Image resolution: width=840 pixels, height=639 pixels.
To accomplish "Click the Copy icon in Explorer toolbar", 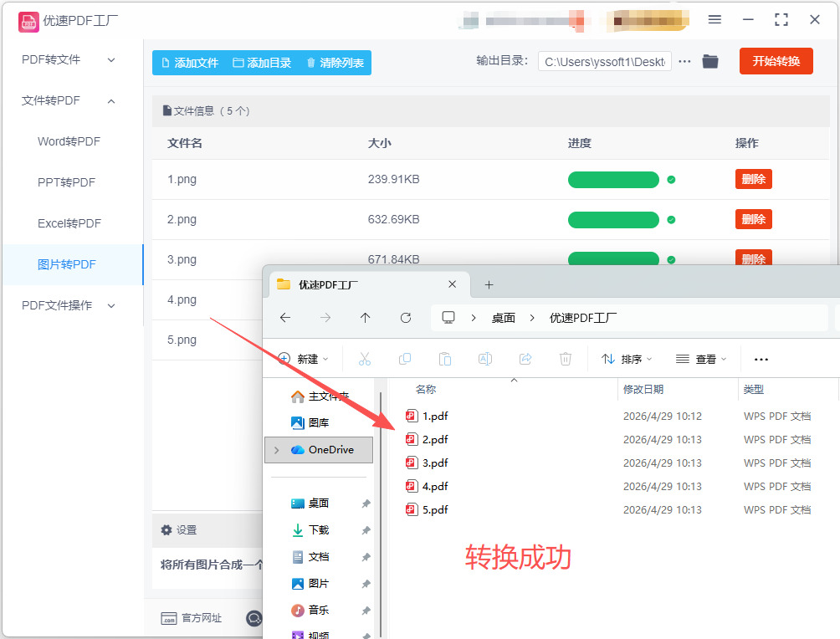I will pos(405,359).
